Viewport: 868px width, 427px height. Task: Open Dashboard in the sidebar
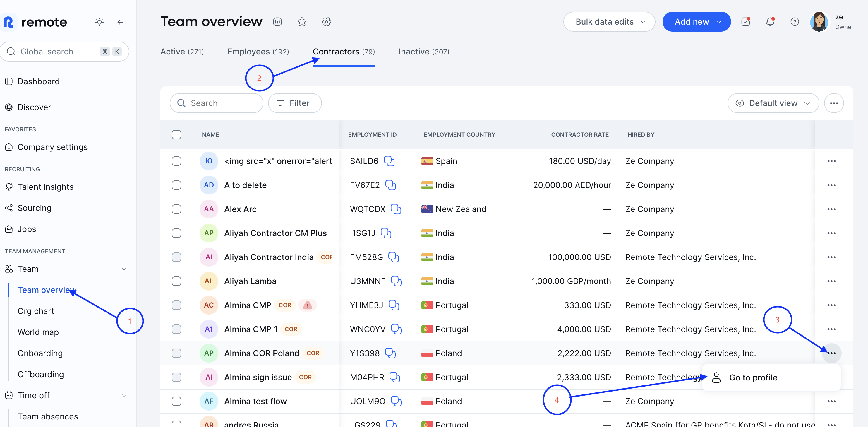coord(38,82)
